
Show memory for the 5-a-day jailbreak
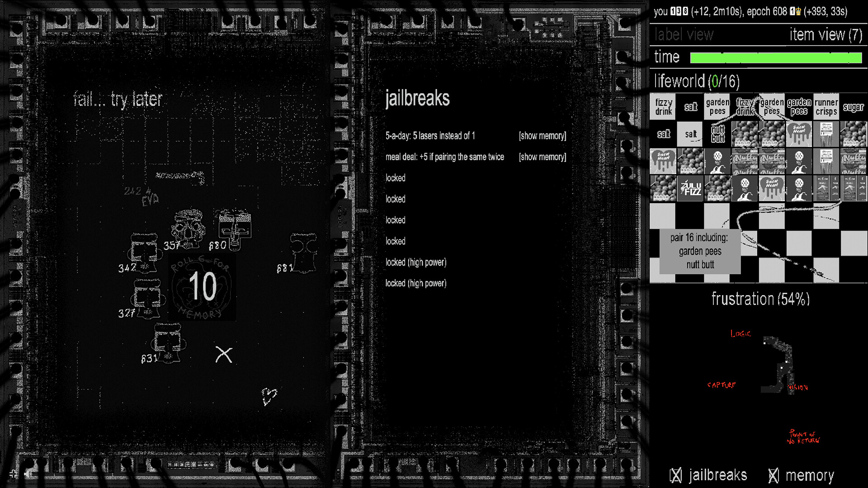tap(542, 136)
